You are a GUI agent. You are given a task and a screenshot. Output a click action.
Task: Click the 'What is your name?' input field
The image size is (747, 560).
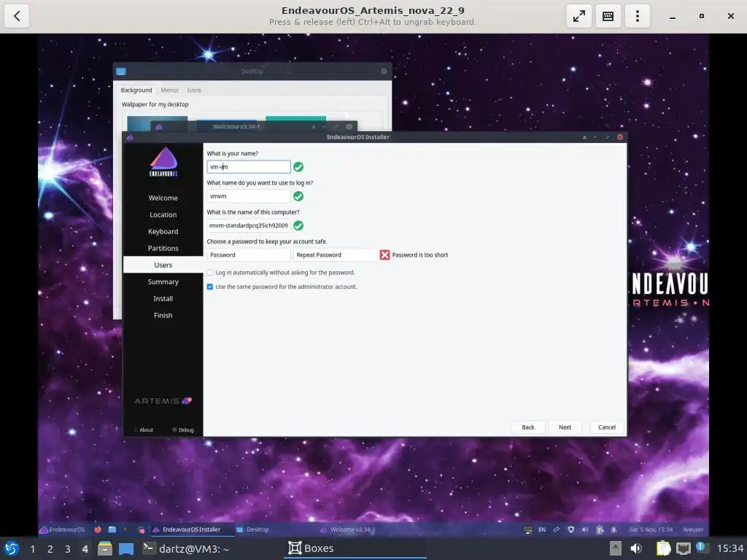(x=249, y=167)
